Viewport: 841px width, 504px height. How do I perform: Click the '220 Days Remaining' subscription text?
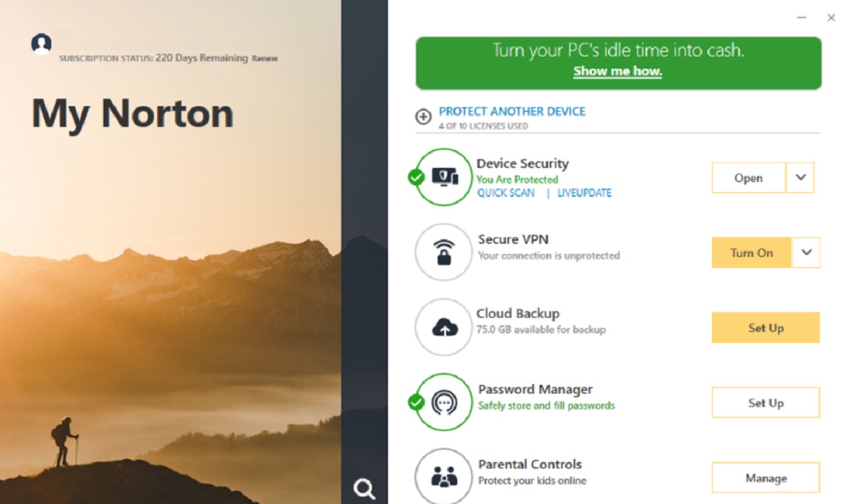202,58
